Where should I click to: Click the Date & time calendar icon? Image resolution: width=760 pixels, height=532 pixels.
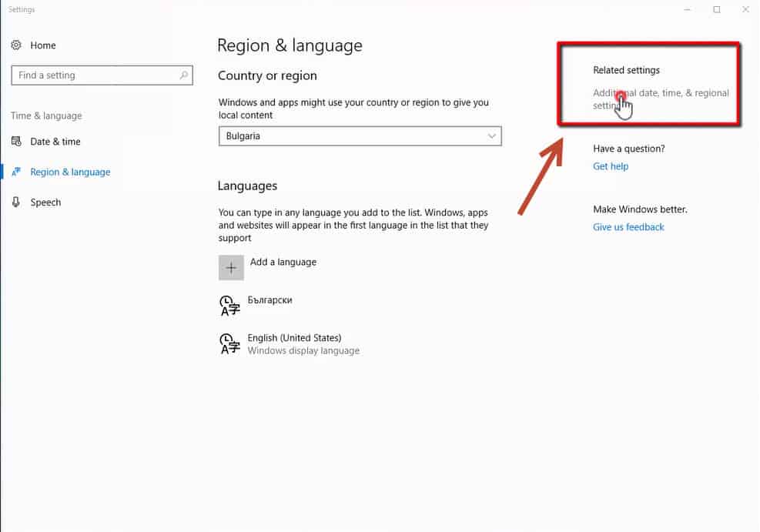(16, 141)
